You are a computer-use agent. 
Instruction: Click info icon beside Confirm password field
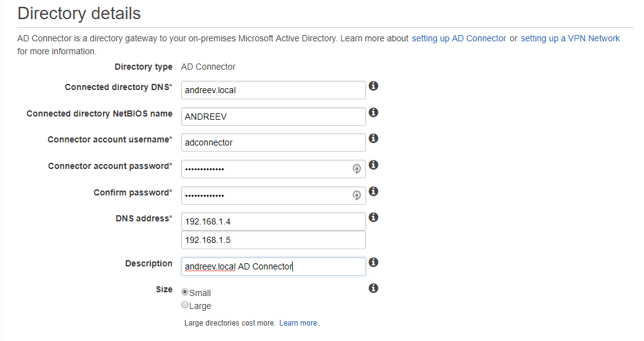373,191
